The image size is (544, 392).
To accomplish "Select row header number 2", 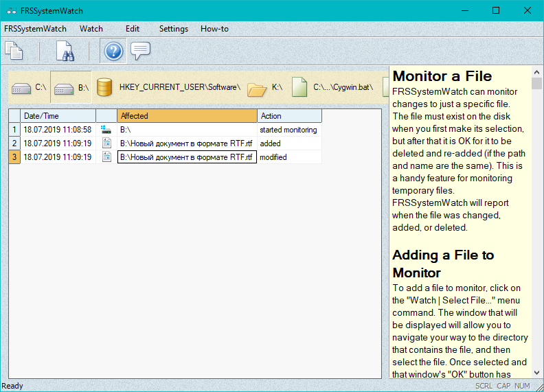I will pyautogui.click(x=14, y=143).
